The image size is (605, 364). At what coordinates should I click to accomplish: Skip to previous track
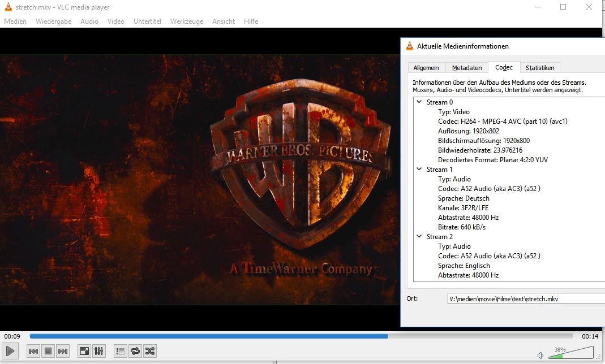tap(33, 351)
